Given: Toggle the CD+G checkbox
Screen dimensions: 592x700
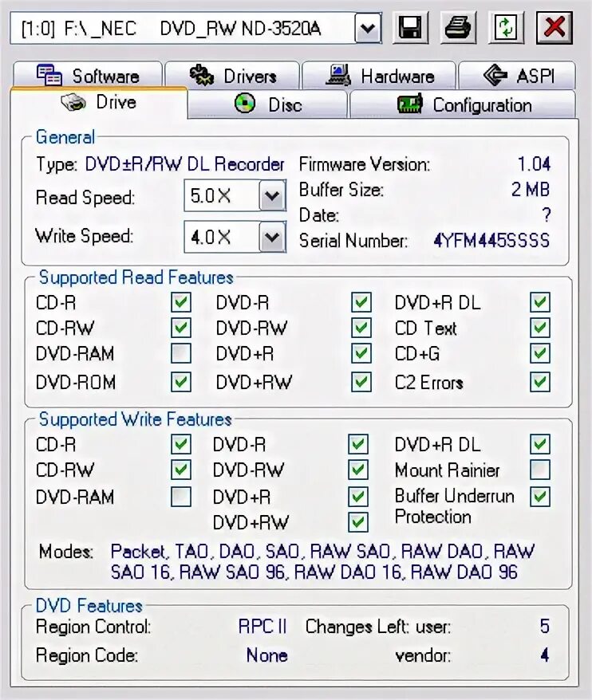Looking at the screenshot, I should coord(539,353).
